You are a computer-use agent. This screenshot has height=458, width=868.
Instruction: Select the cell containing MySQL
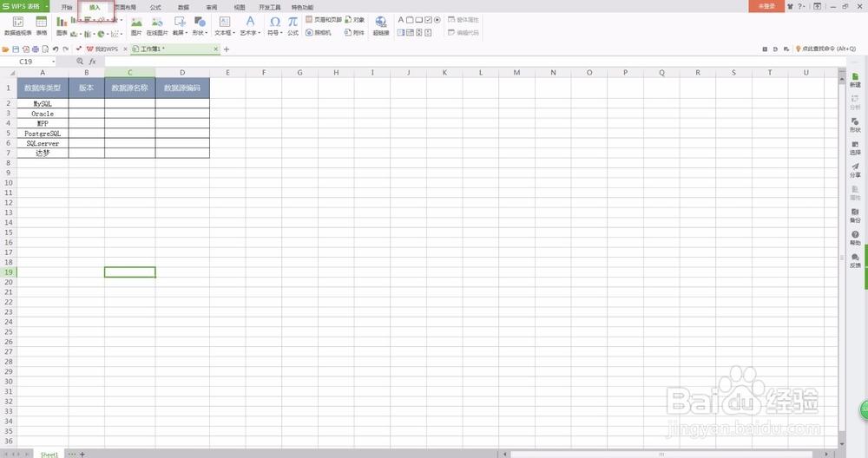click(43, 103)
